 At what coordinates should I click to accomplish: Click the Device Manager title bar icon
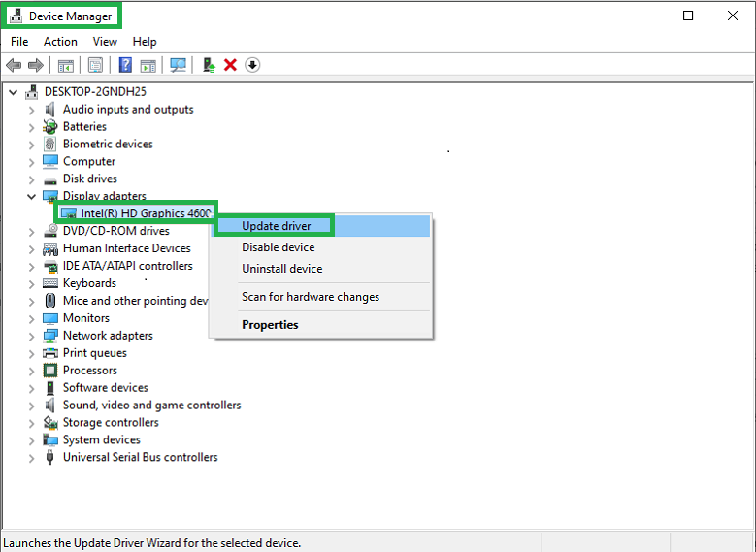16,16
